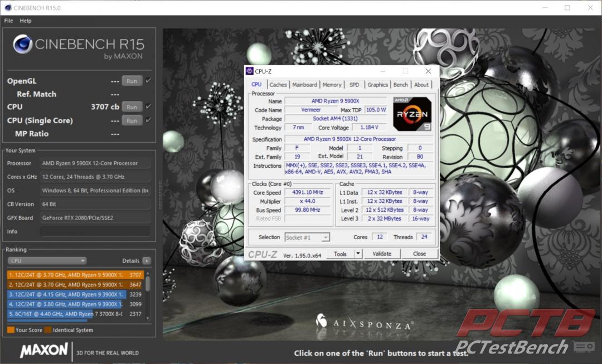602x364 pixels.
Task: Click the Max TDP value 105.0 W
Action: [x=376, y=110]
